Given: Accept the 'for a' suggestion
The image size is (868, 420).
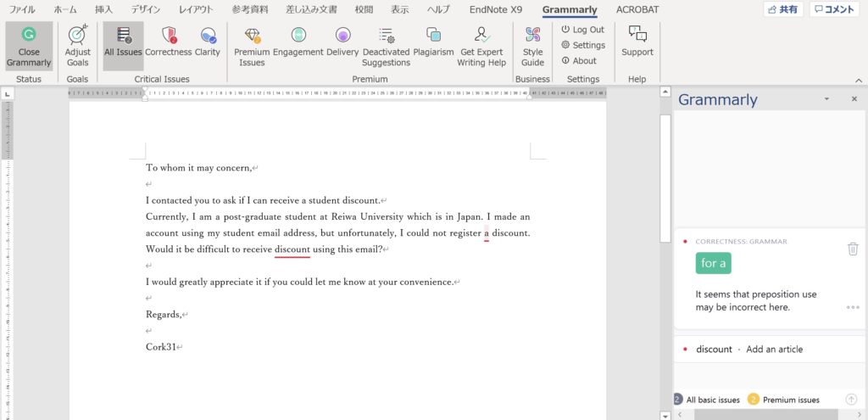Looking at the screenshot, I should coord(713,263).
